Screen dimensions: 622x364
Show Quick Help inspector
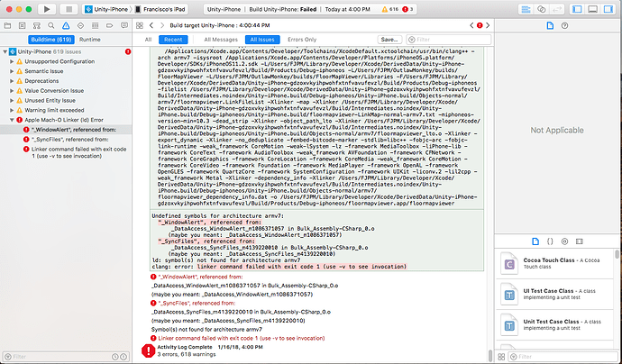pos(565,26)
